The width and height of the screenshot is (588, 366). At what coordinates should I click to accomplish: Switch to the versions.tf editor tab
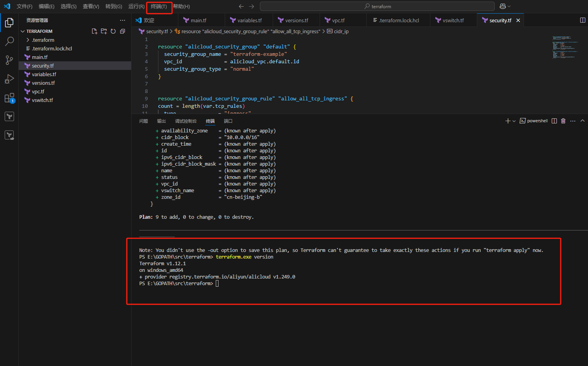296,20
